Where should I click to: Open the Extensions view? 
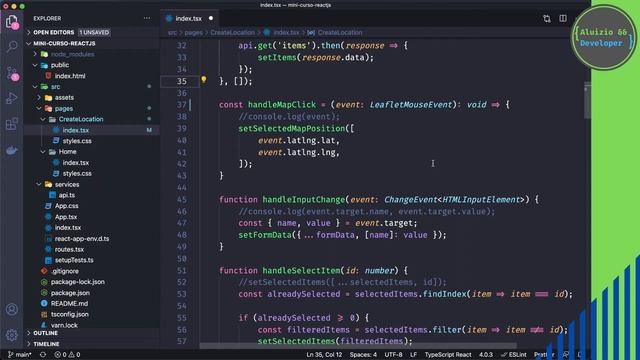tap(12, 124)
